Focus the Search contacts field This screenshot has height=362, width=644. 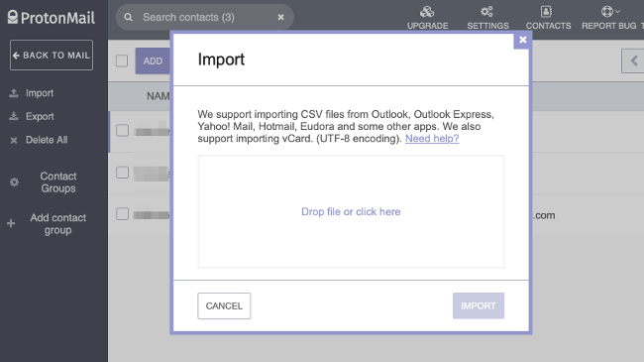[x=205, y=17]
